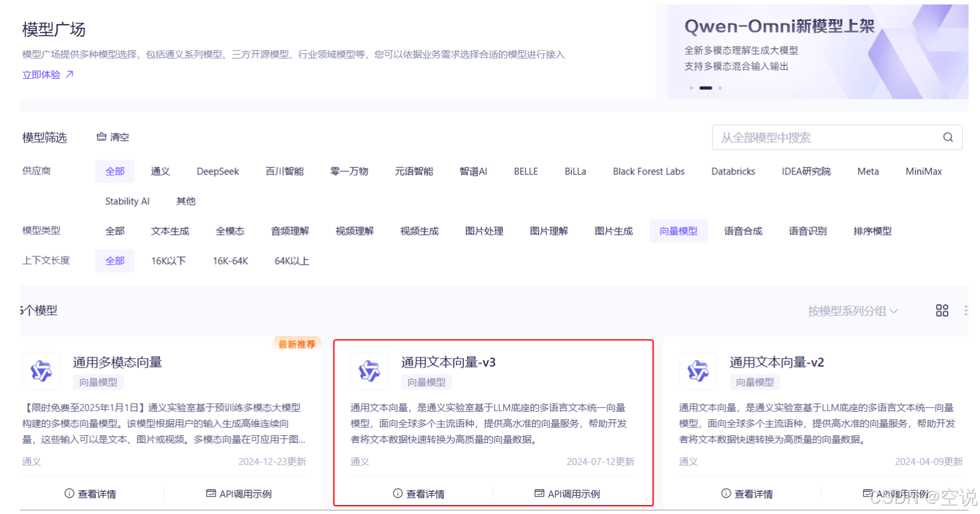Filter supplier by 智谱AI
The image size is (980, 514).
pyautogui.click(x=473, y=171)
